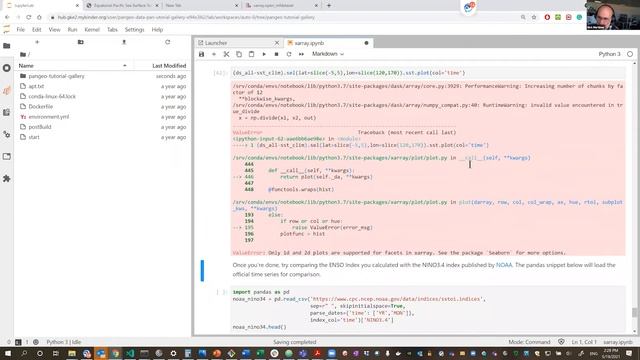Switch to the Equatorial Pacific Sea Surface browser tab
The height and width of the screenshot is (360, 640).
(122, 6)
